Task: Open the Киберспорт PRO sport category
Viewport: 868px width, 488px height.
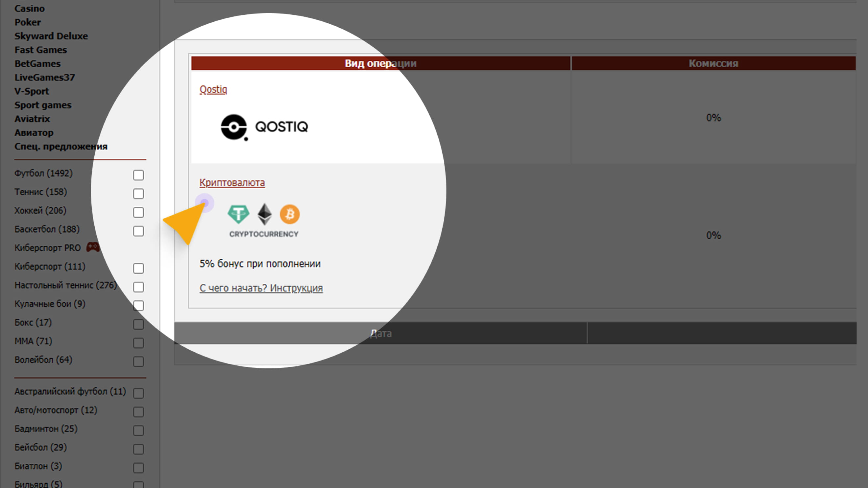Action: [48, 248]
